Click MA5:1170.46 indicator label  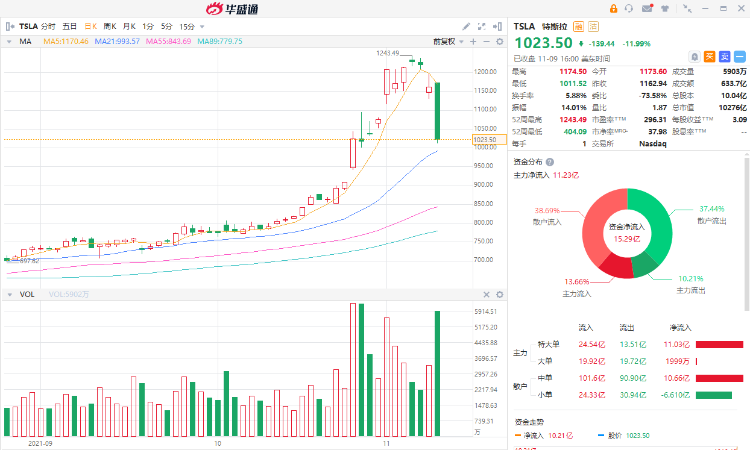point(66,42)
